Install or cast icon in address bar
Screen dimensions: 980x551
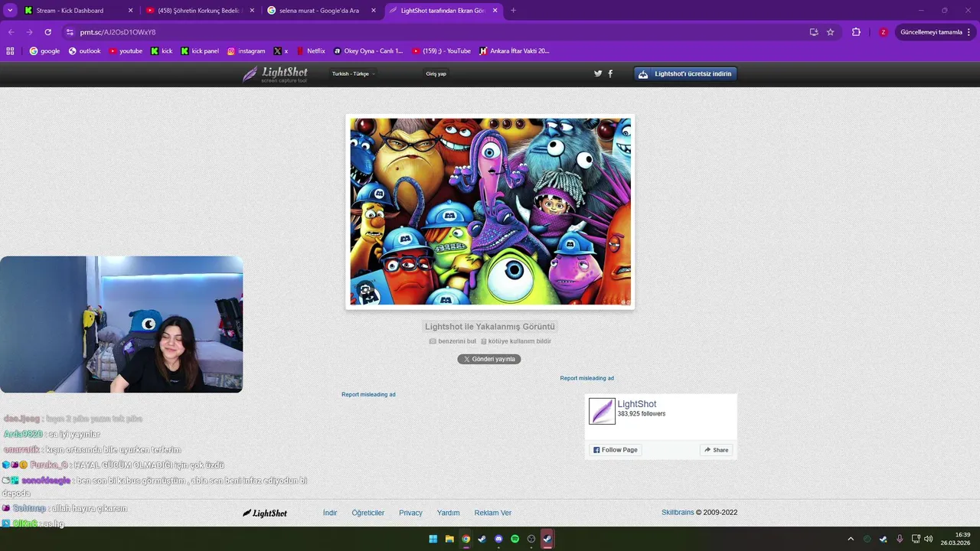pos(814,32)
